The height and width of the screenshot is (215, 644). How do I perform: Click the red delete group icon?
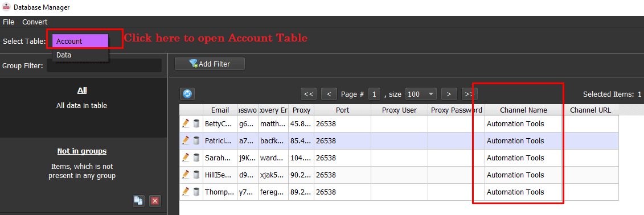(x=155, y=201)
